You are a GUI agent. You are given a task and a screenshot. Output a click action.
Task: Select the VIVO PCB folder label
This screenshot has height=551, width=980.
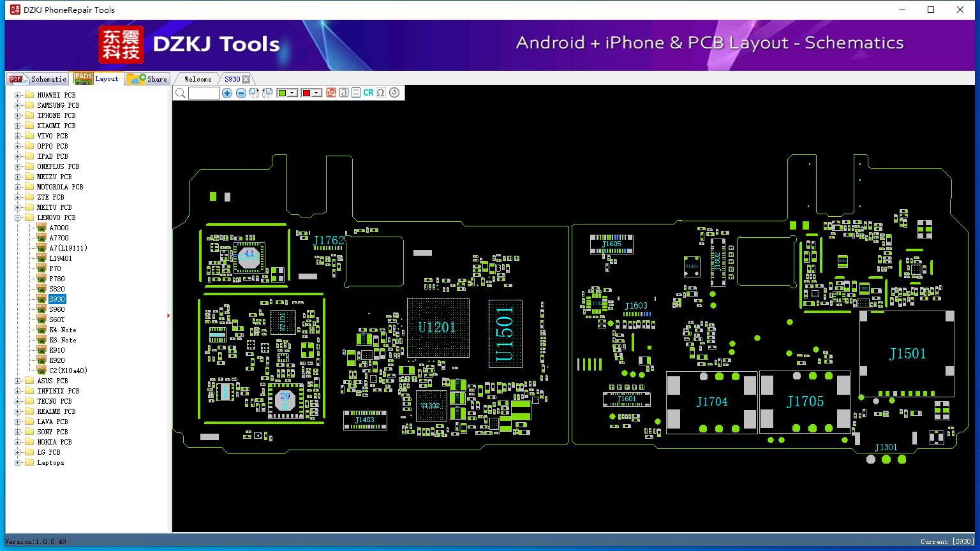52,136
